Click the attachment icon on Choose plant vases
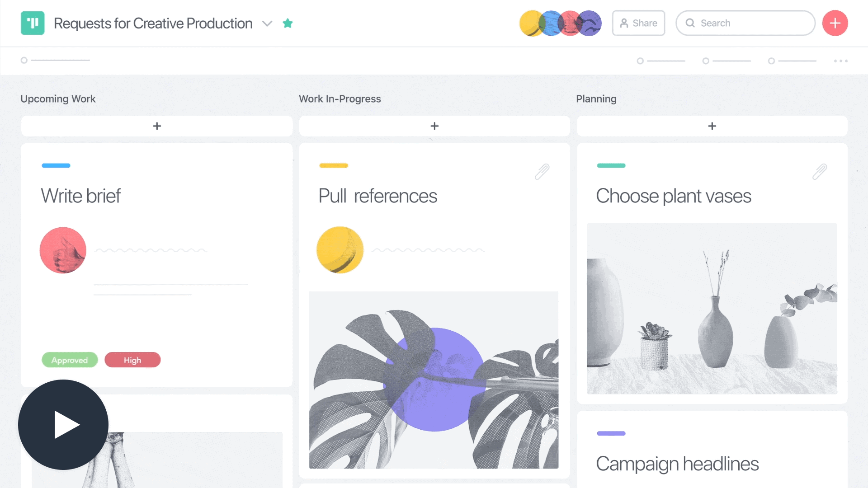 (820, 172)
